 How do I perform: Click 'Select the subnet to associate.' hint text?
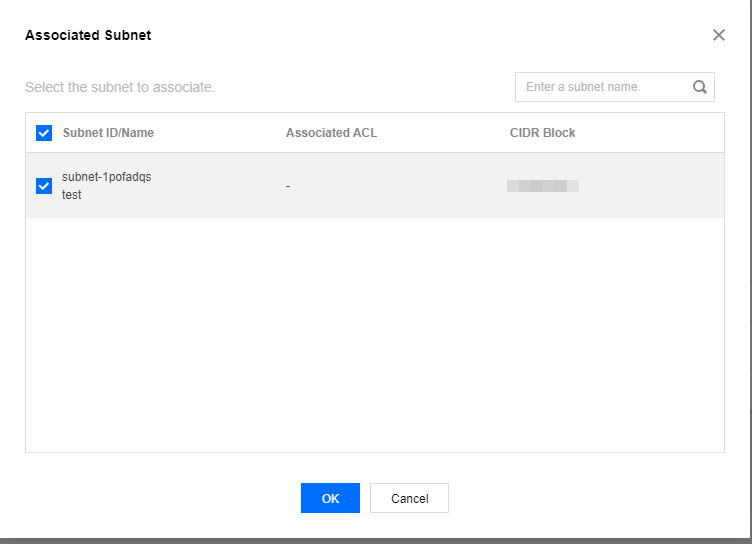pos(120,87)
